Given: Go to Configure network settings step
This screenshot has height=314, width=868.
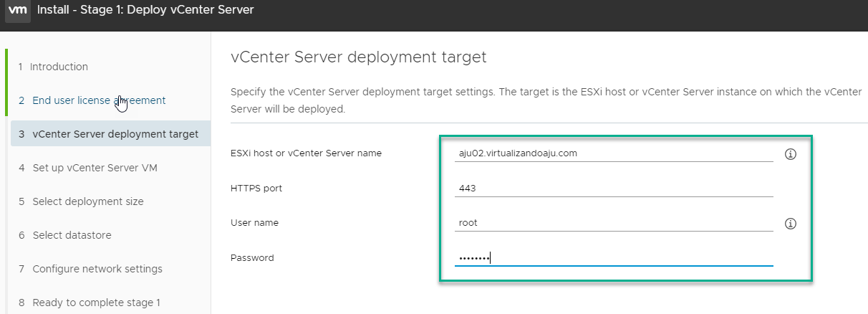Looking at the screenshot, I should tap(97, 269).
